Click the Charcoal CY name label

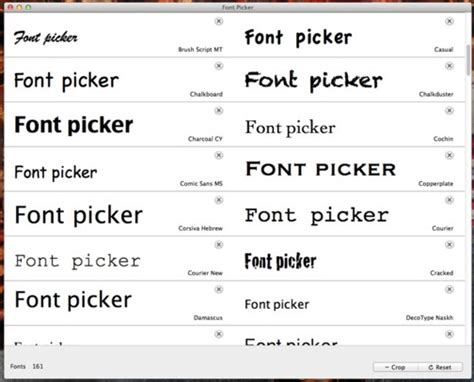(x=205, y=139)
